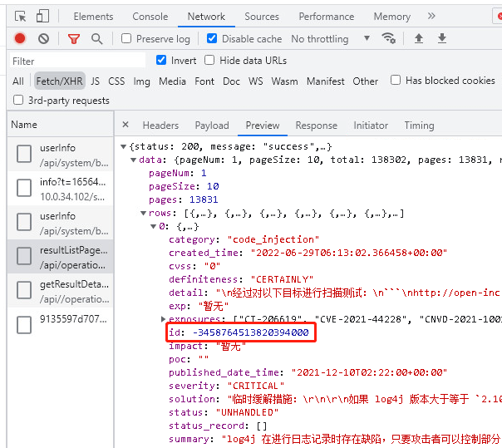Open the No throttling dropdown
The width and height of the screenshot is (502, 448).
click(x=331, y=39)
